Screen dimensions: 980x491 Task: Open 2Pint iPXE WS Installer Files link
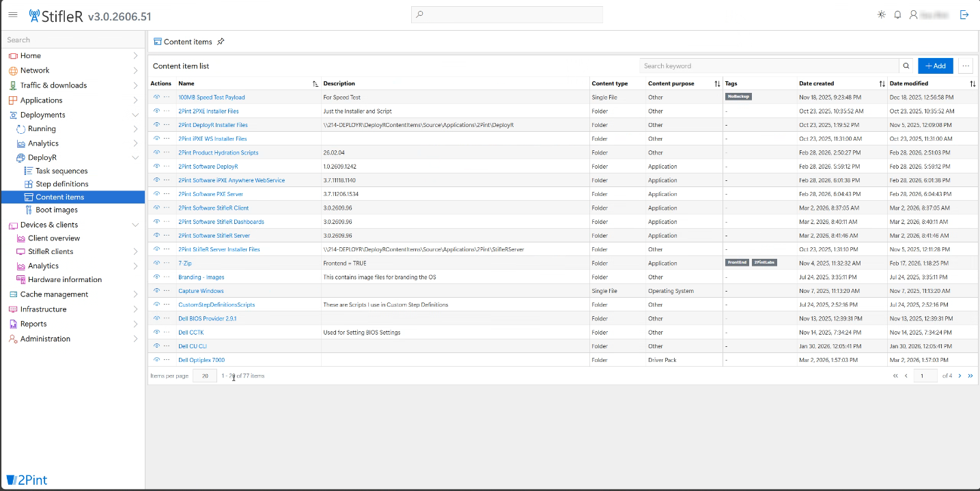(212, 139)
